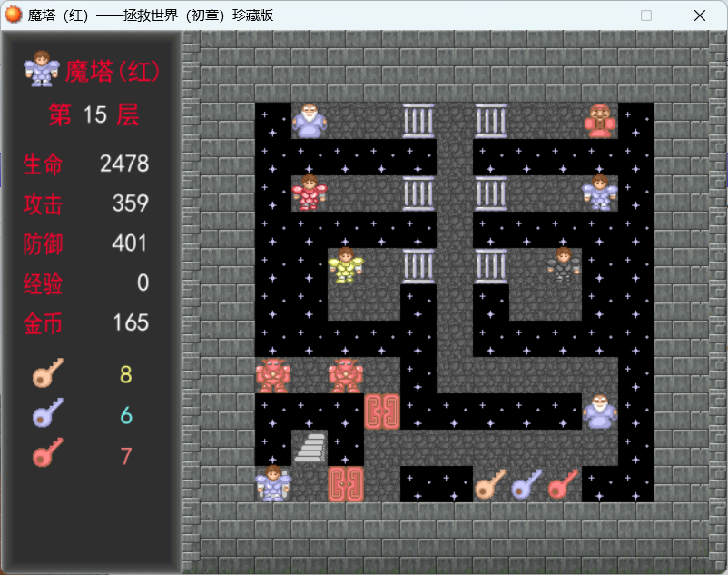Click the 第 15 层 floor label
The height and width of the screenshot is (575, 728).
pos(94,114)
